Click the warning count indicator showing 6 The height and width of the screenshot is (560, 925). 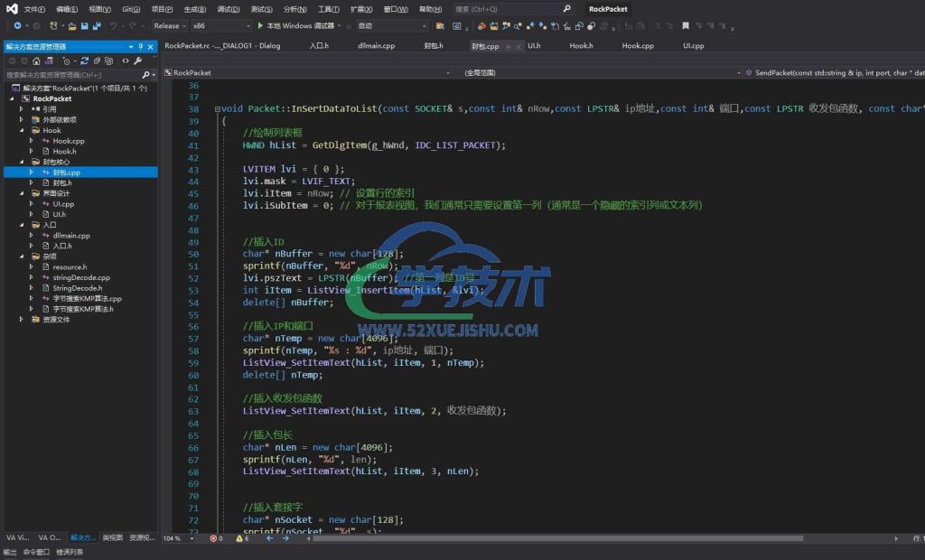(x=241, y=538)
